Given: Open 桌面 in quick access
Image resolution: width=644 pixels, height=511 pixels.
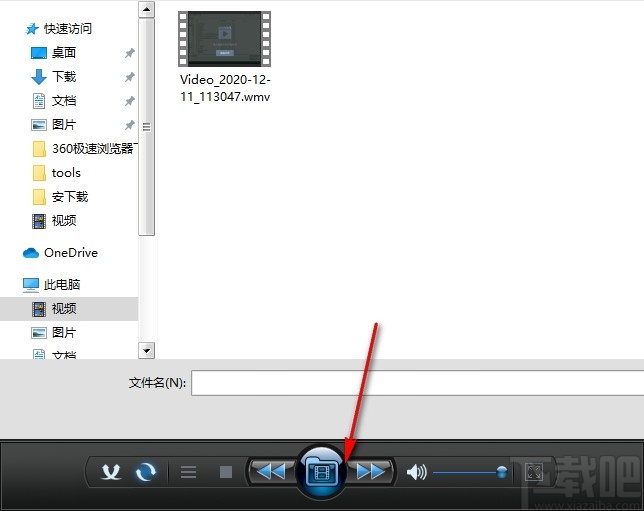Looking at the screenshot, I should [x=64, y=53].
